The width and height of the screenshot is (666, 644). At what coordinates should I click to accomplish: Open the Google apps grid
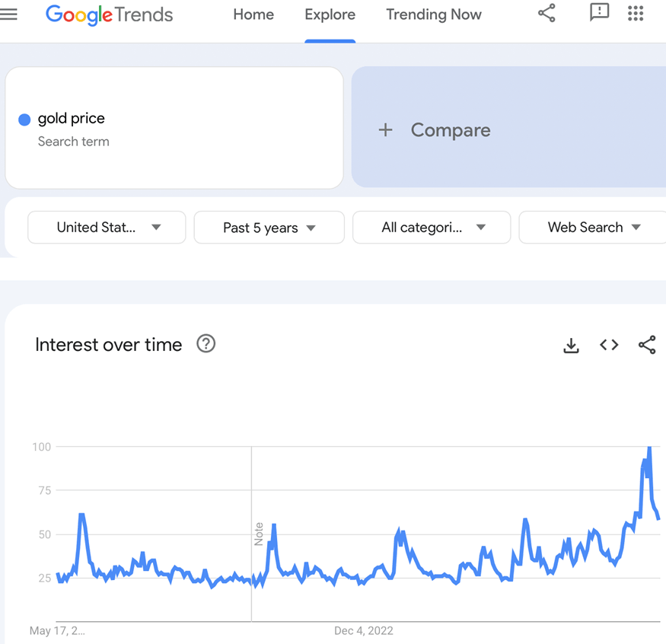click(x=636, y=13)
